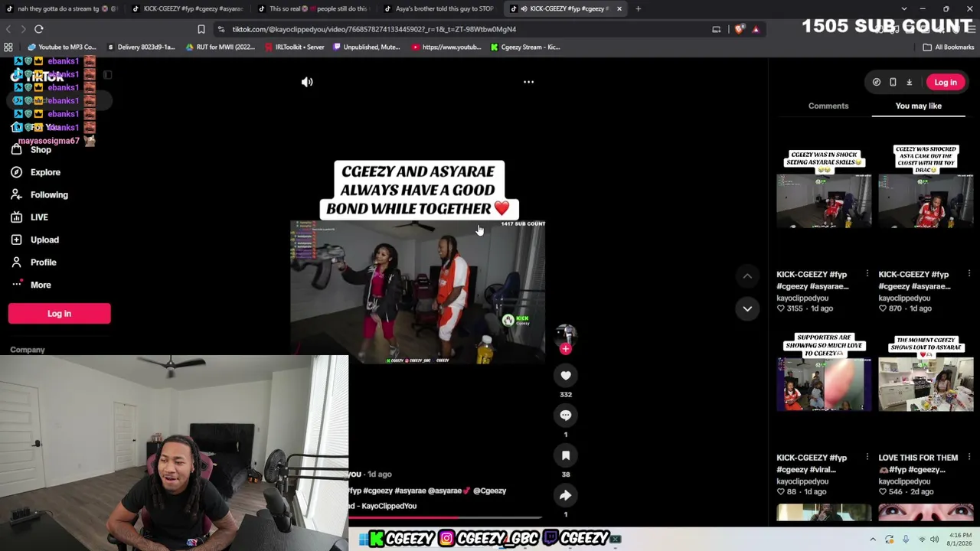Open the Shop icon in the sidebar
Viewport: 980px width, 551px height.
[16, 150]
